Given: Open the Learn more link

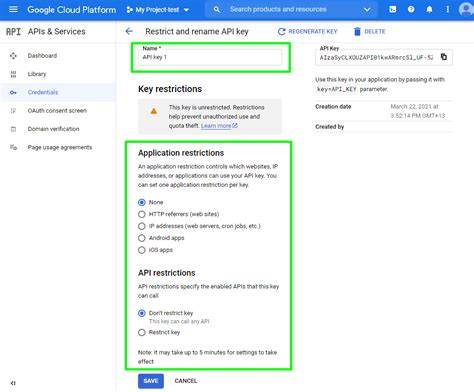Looking at the screenshot, I should [x=219, y=126].
